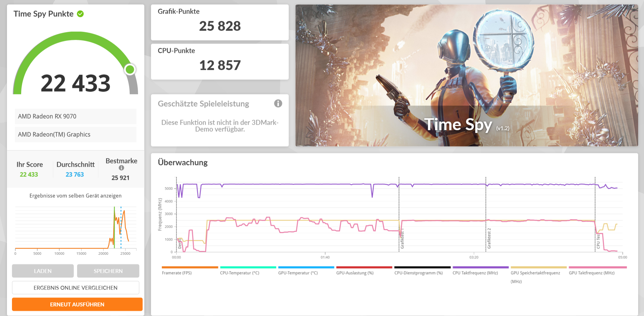Image resolution: width=644 pixels, height=316 pixels.
Task: Toggle GPU Taktfrequenz legend entry
Action: (x=591, y=273)
